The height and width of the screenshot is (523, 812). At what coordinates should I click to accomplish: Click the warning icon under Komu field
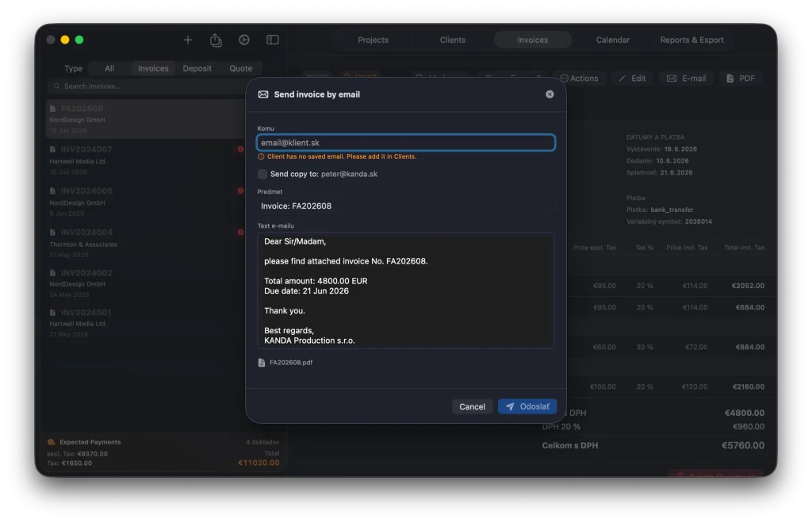(261, 156)
